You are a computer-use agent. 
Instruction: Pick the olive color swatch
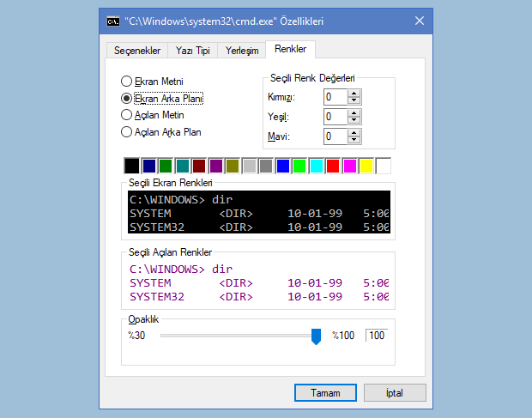click(233, 166)
